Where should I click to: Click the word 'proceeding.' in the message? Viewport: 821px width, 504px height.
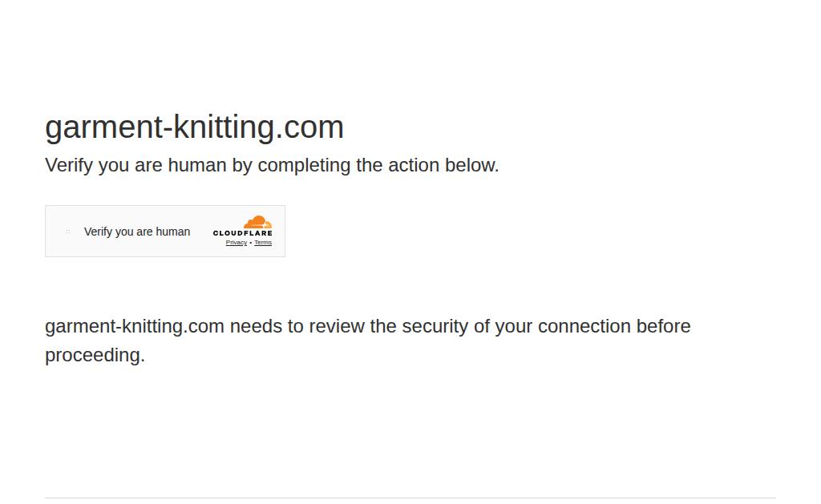pyautogui.click(x=95, y=356)
